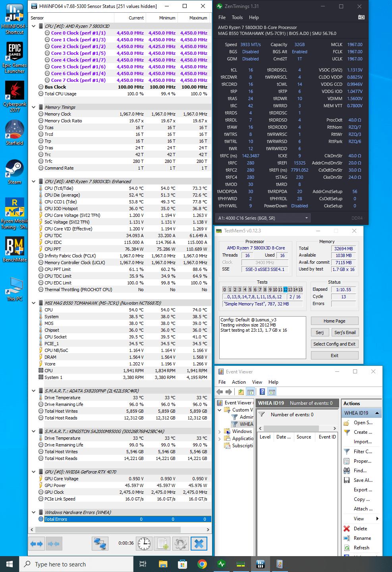392x572 pixels.
Task: Collapse Custom Views tree node
Action: pos(220,410)
